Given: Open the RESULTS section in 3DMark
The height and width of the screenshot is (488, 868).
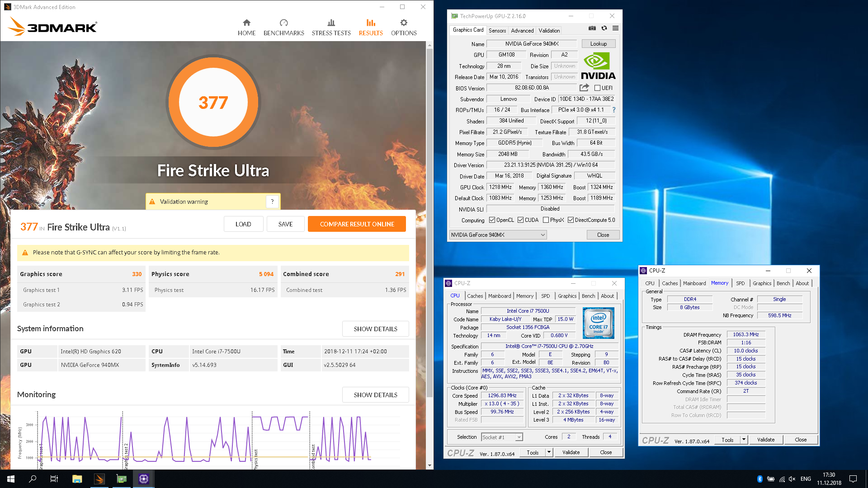Looking at the screenshot, I should point(371,28).
